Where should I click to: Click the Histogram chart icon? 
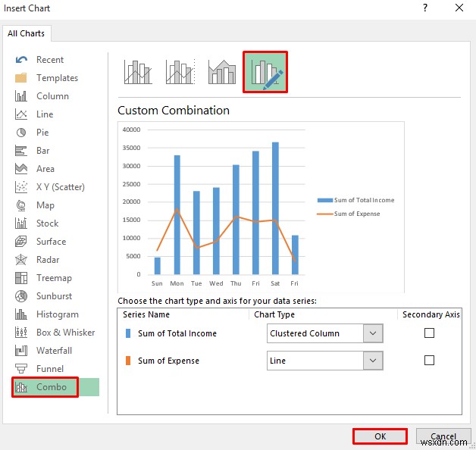pos(21,314)
